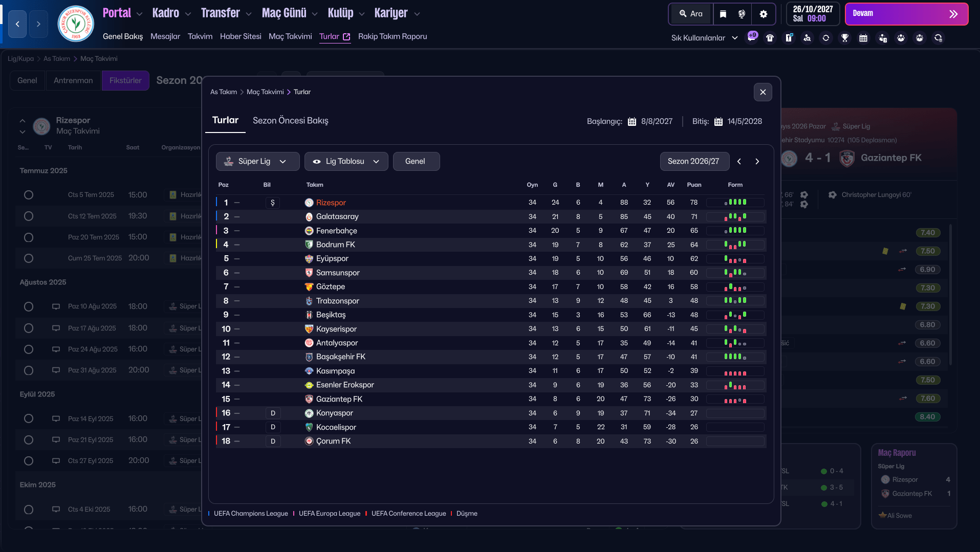Screen dimensions: 980x552
Task: Click the globe icon in top toolbar
Action: pos(742,14)
